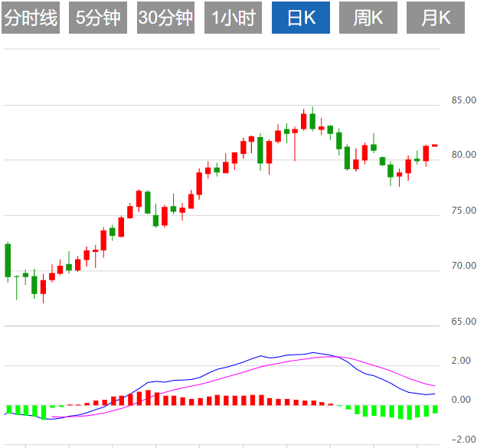Click the MACD -2.00 axis label
Viewport: 487px width, 448px height.
[461, 440]
